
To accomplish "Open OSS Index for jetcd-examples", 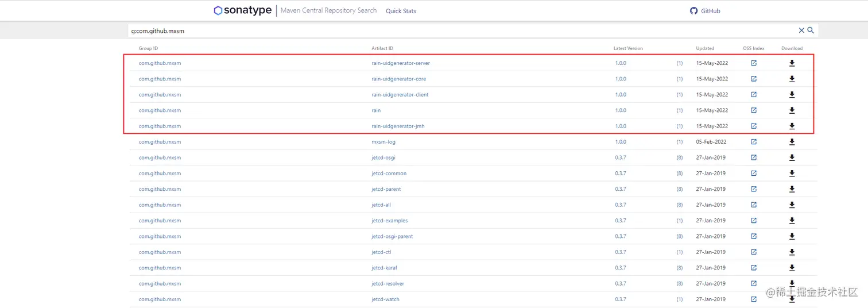I will [754, 221].
